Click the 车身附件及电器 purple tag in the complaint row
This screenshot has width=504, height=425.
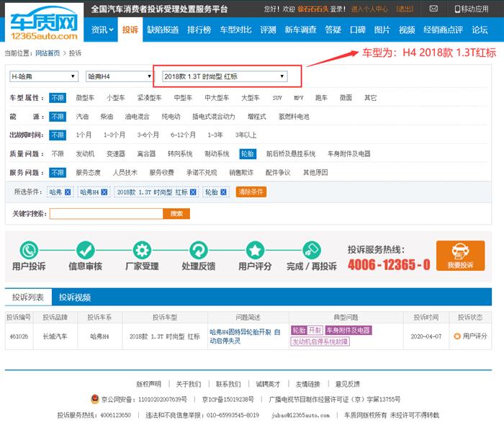pyautogui.click(x=348, y=330)
